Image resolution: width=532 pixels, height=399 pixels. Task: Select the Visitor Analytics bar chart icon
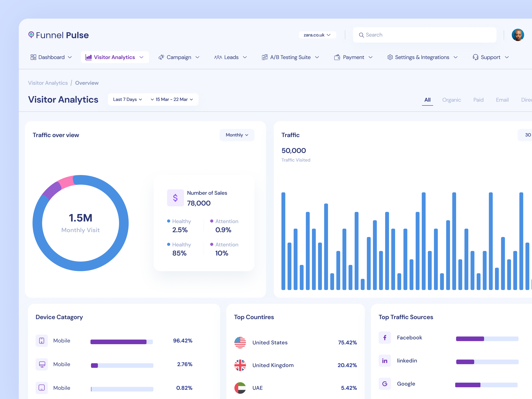pos(89,57)
